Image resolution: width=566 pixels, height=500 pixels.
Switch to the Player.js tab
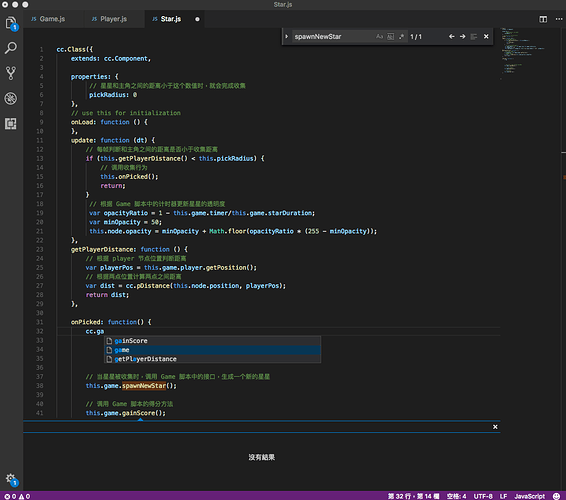point(113,19)
